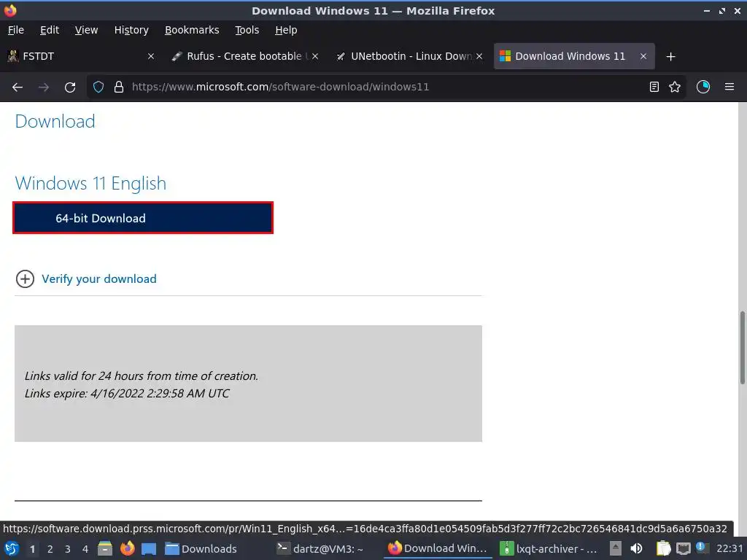The height and width of the screenshot is (560, 747).
Task: Close the Rufus tab
Action: point(315,56)
